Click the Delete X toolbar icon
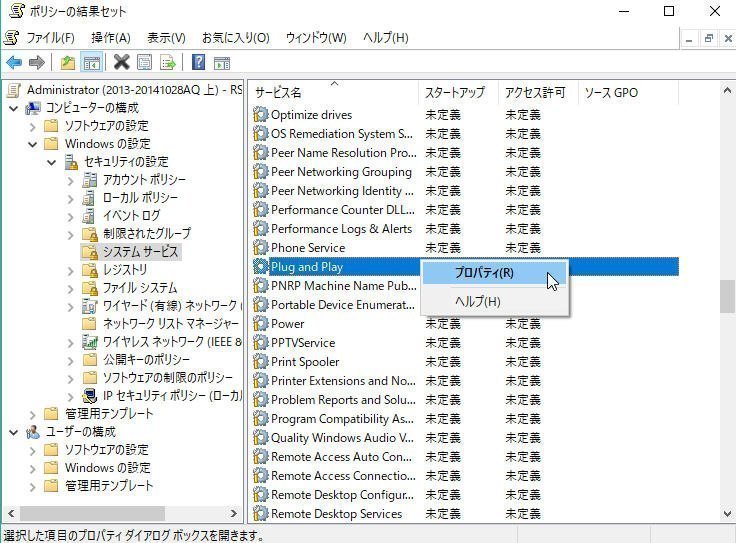This screenshot has width=736, height=543. click(x=122, y=62)
